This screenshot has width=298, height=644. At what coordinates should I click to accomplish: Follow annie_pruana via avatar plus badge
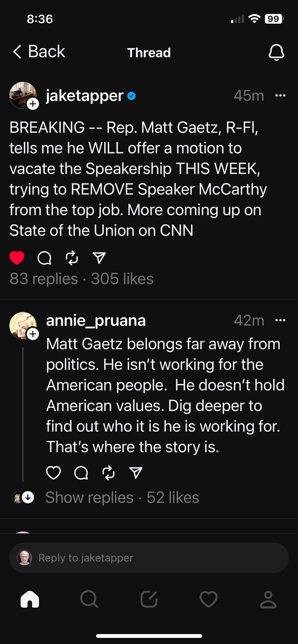(33, 334)
